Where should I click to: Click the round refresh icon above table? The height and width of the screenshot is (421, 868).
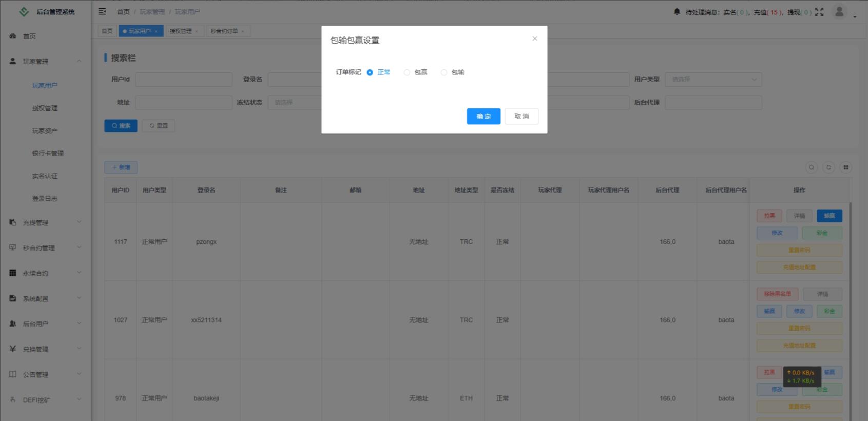tap(828, 167)
